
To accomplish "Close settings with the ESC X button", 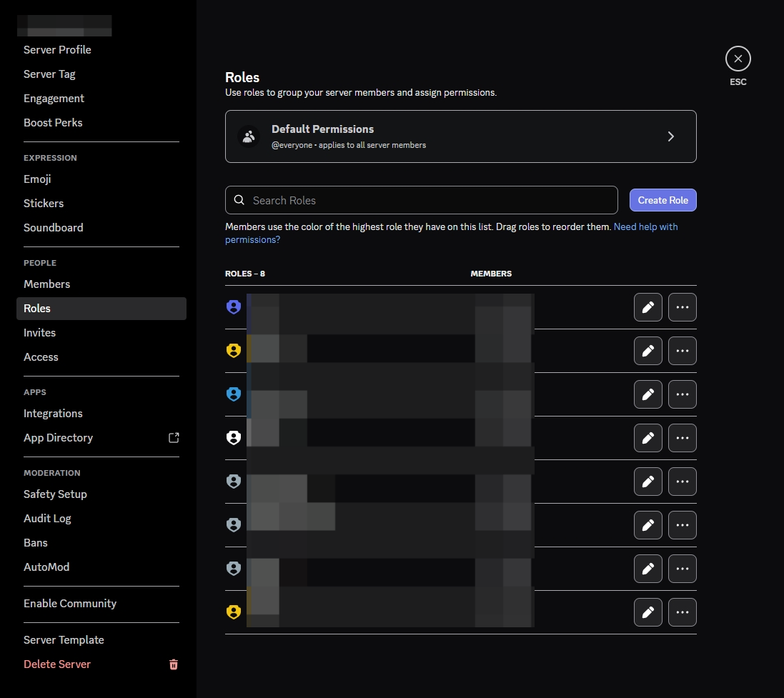I will 738,59.
